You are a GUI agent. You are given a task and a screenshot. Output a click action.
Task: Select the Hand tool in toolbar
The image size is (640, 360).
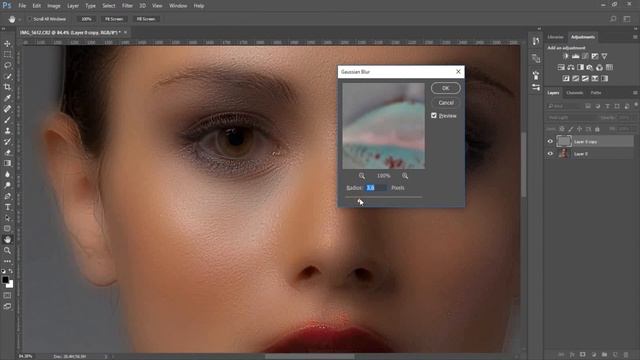pos(7,240)
